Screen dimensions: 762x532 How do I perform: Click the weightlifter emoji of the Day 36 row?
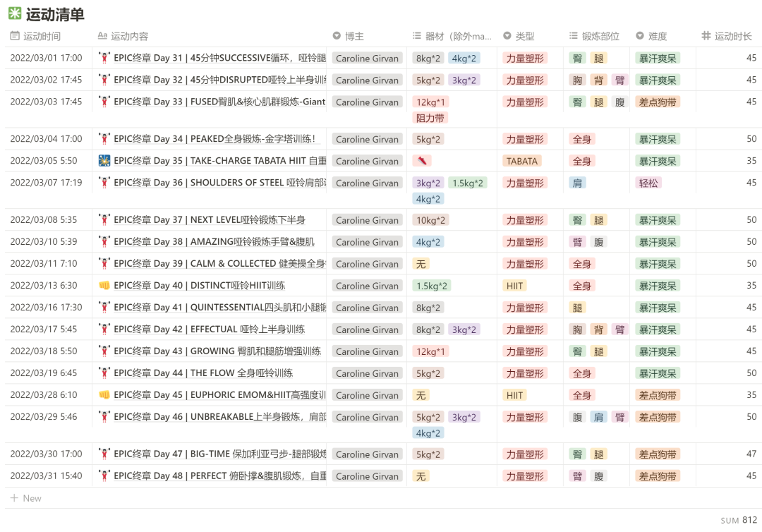pyautogui.click(x=104, y=183)
